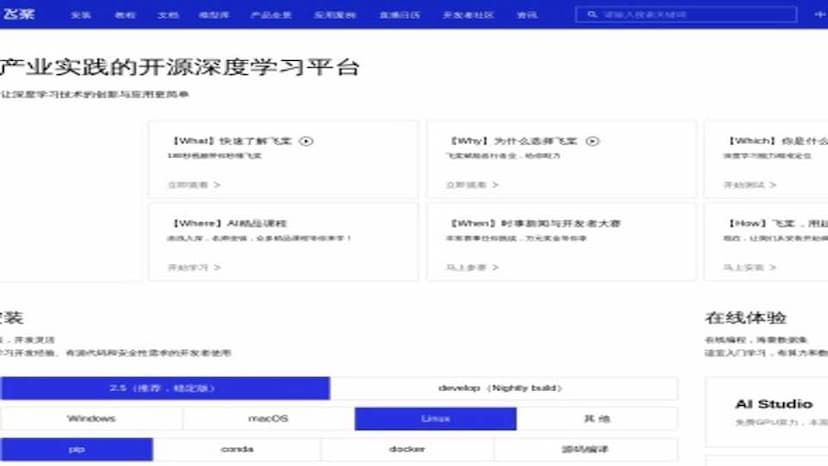Image resolution: width=828 pixels, height=466 pixels.
Task: Choose macOS as operating system
Action: 268,418
